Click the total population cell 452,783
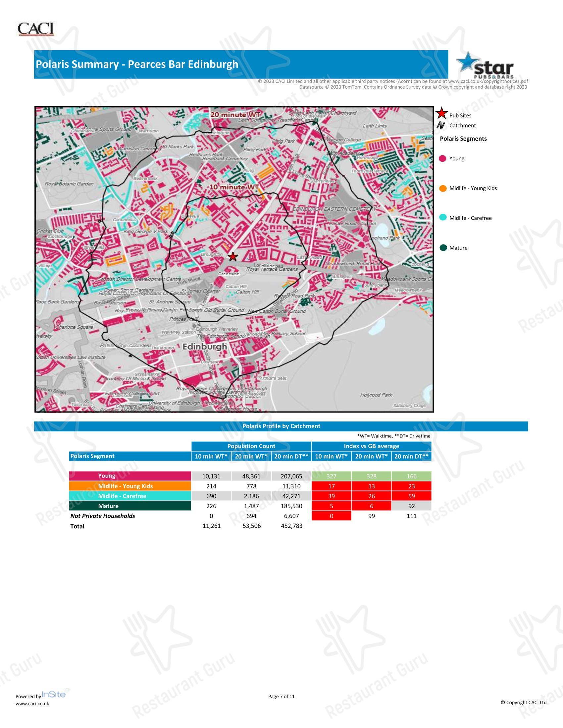This screenshot has width=563, height=728. point(291,526)
